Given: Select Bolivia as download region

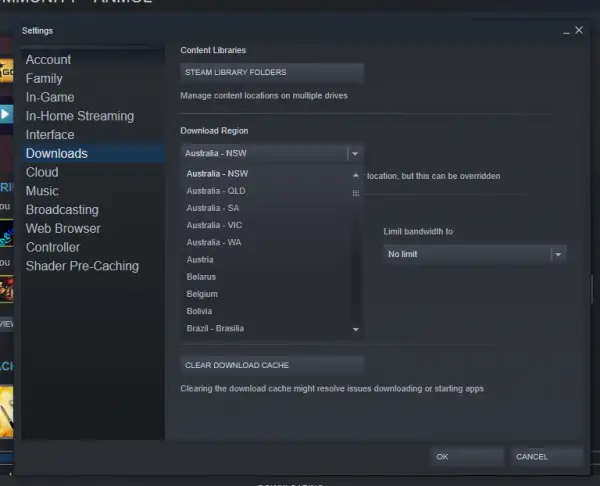Looking at the screenshot, I should (267, 311).
